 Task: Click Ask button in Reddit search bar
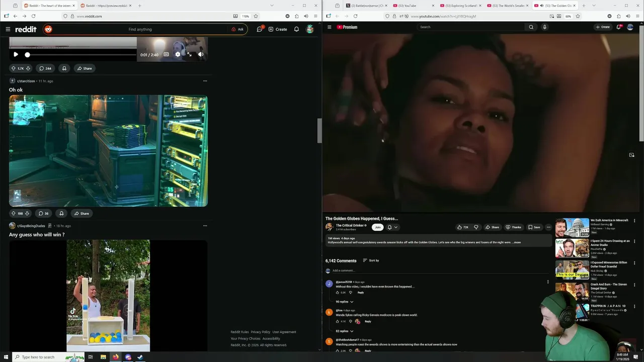[237, 29]
